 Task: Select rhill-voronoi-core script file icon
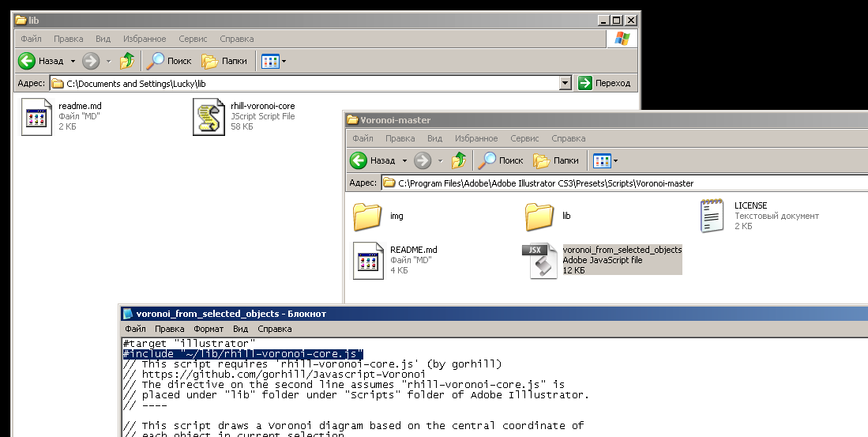click(x=209, y=116)
